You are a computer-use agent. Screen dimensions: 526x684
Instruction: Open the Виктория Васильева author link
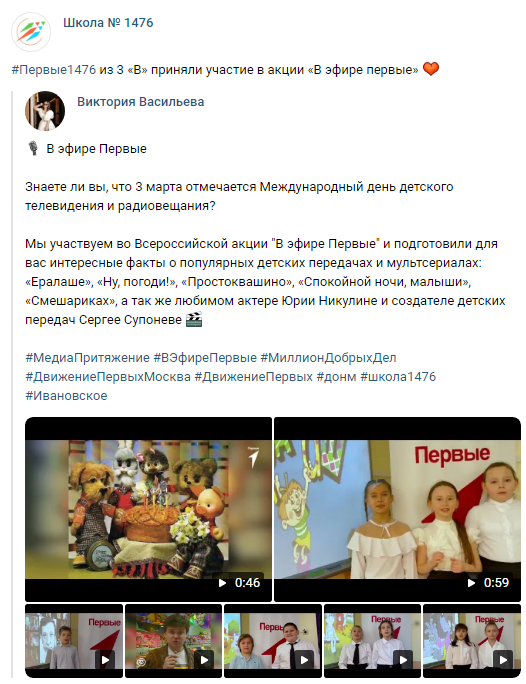tap(140, 102)
